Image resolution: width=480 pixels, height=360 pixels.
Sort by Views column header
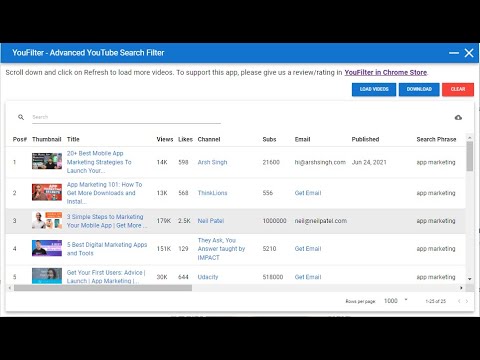[x=165, y=139]
